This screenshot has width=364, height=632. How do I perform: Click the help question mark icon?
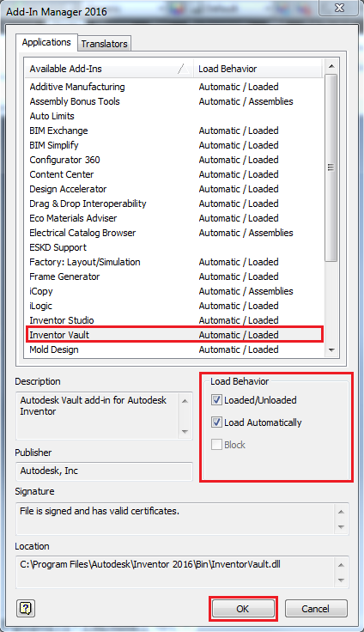point(26,608)
